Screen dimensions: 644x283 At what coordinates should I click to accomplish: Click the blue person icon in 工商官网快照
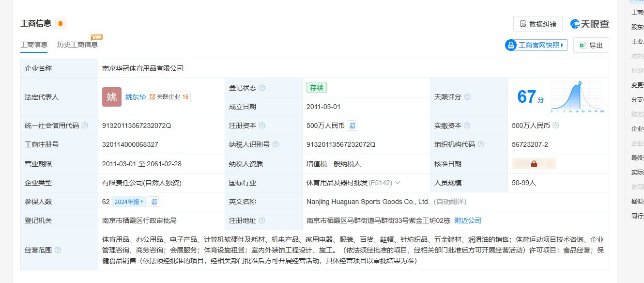pos(511,45)
